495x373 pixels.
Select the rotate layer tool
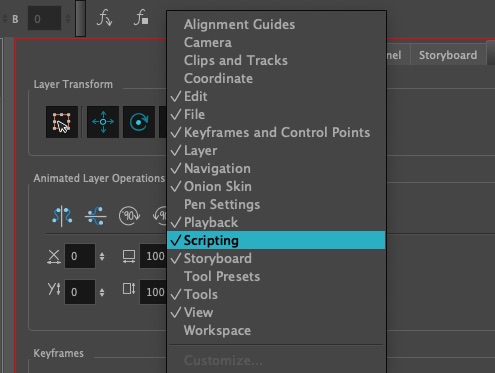pyautogui.click(x=139, y=122)
